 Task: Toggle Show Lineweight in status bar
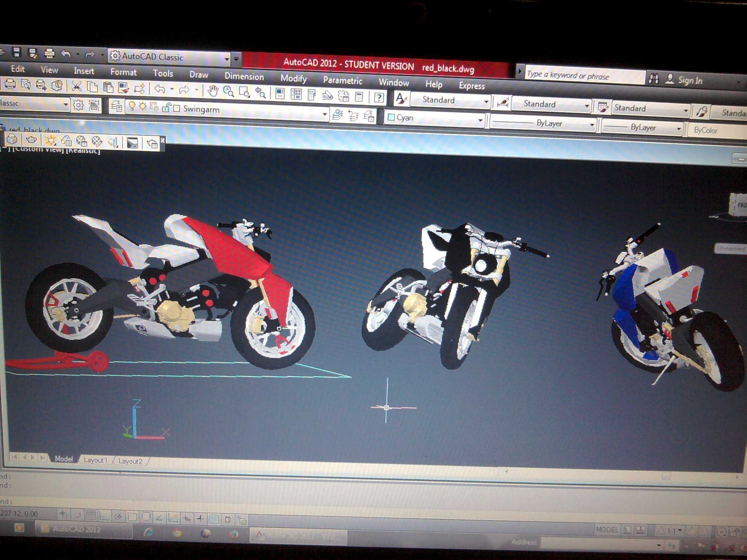200,518
